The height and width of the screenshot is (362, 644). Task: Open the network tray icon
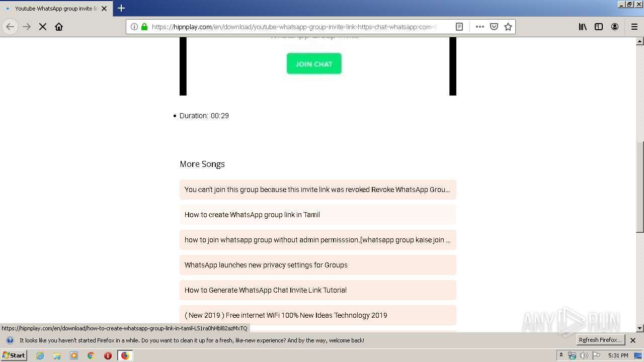point(572,355)
